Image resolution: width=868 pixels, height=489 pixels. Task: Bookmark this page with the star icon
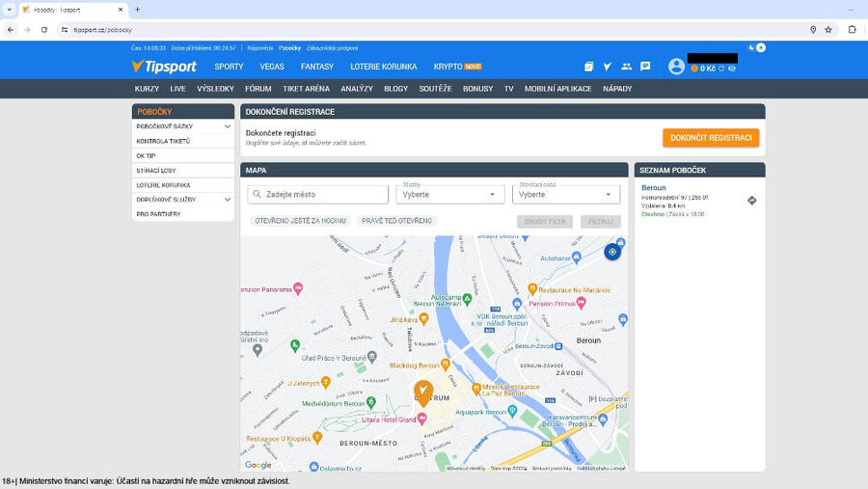point(828,30)
